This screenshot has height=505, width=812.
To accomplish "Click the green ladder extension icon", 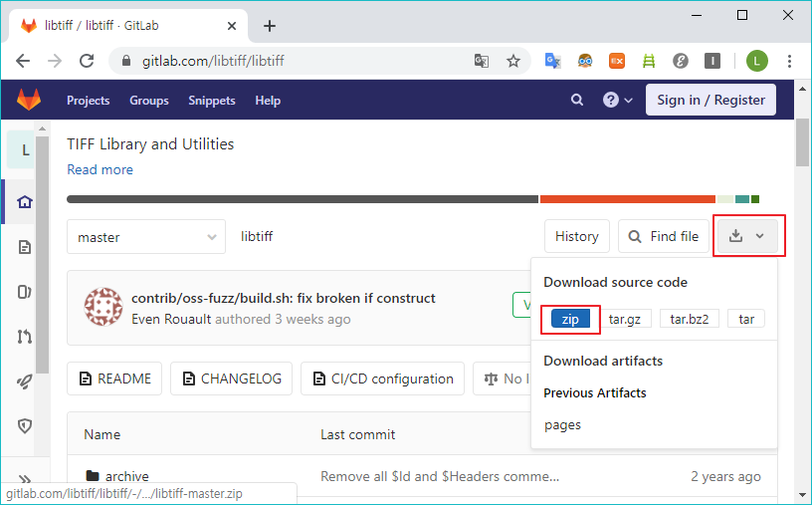I will pos(649,61).
